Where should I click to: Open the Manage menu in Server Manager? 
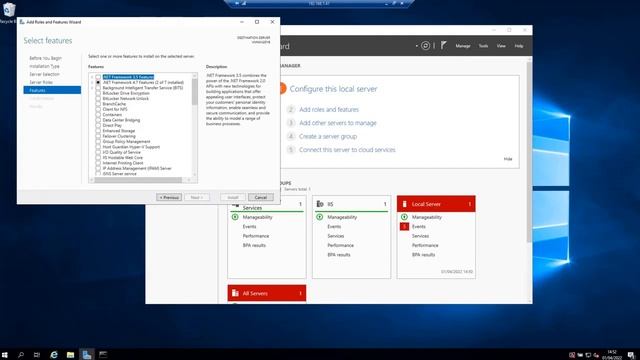tap(463, 46)
